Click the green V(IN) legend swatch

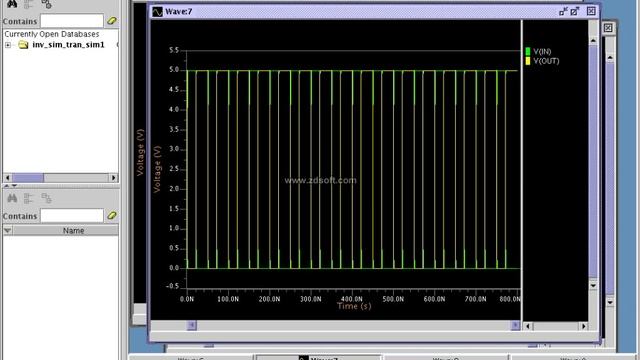pos(528,51)
